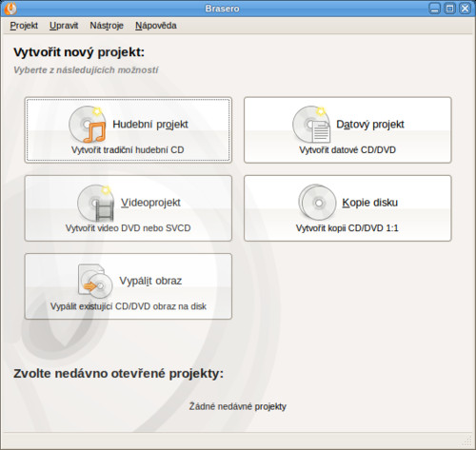Start a Datový projekt
Image resolution: width=476 pixels, height=450 pixels.
(347, 130)
